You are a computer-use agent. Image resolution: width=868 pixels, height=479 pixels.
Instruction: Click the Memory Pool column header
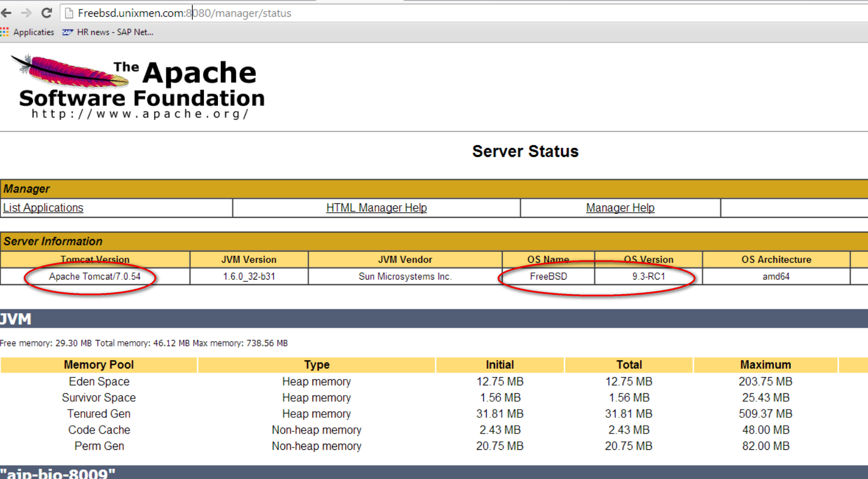pyautogui.click(x=99, y=365)
